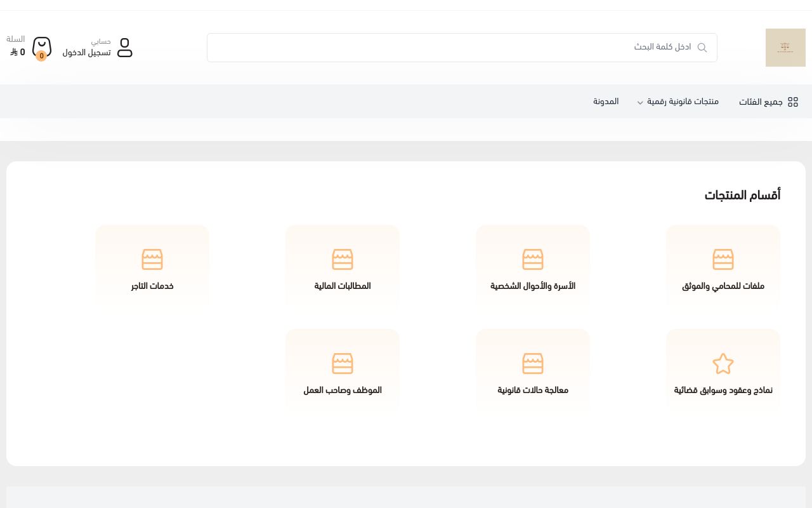
Task: Click the store icon for خدمات التاجر
Action: point(152,259)
